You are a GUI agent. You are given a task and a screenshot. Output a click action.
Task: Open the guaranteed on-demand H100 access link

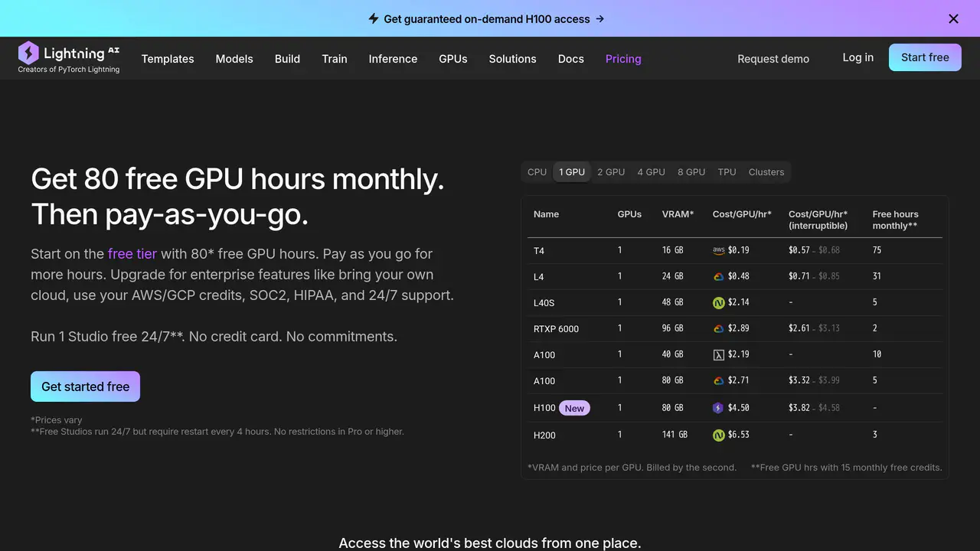tap(487, 18)
